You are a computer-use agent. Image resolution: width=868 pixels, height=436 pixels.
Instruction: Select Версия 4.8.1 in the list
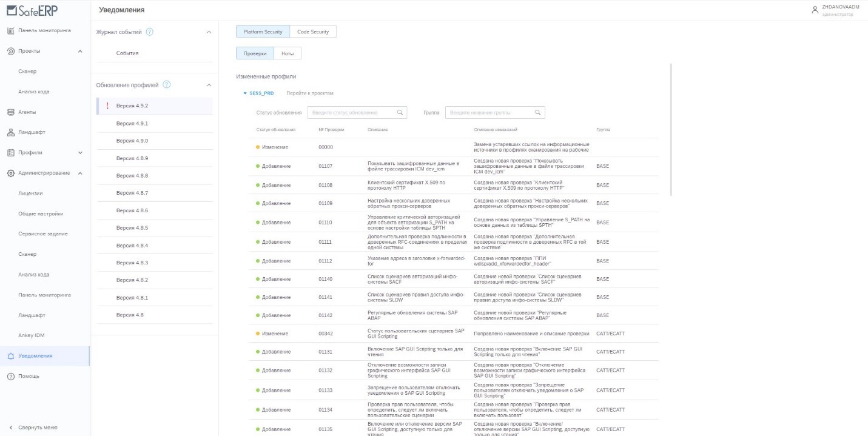[x=155, y=298]
